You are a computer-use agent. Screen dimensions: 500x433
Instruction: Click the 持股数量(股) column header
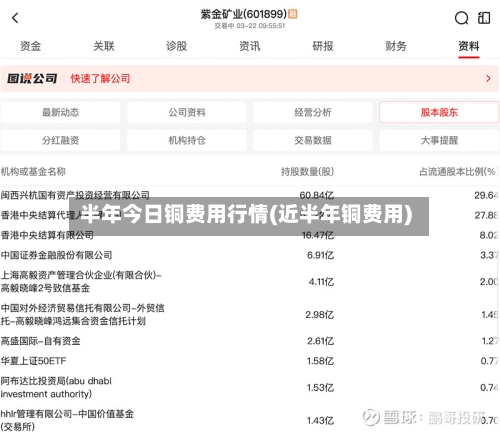tap(307, 172)
